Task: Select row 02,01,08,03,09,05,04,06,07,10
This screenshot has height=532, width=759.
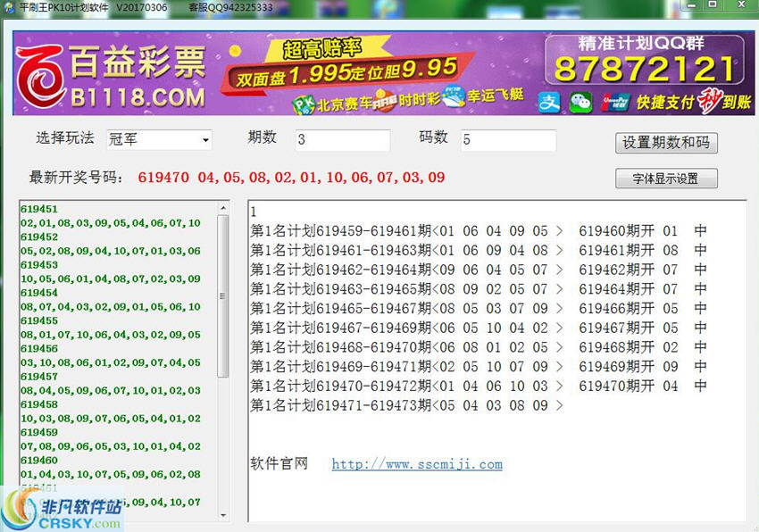Action: point(111,223)
